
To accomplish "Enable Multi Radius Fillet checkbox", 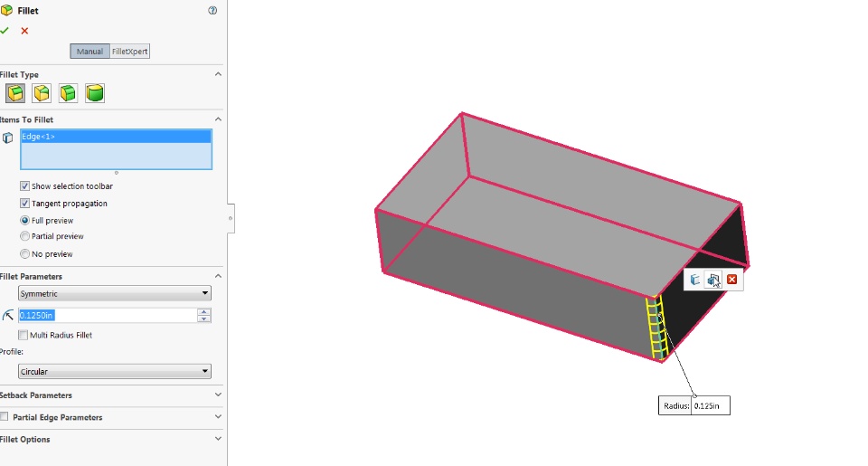I will [23, 335].
